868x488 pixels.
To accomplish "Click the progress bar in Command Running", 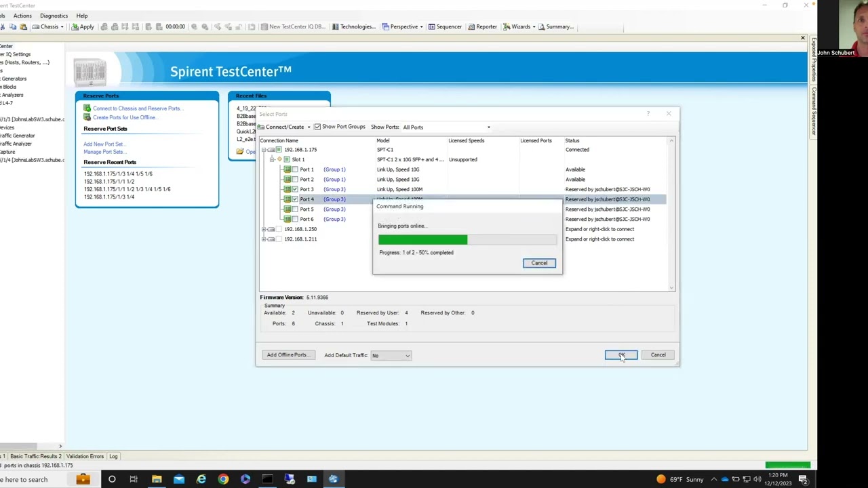I will pos(467,240).
